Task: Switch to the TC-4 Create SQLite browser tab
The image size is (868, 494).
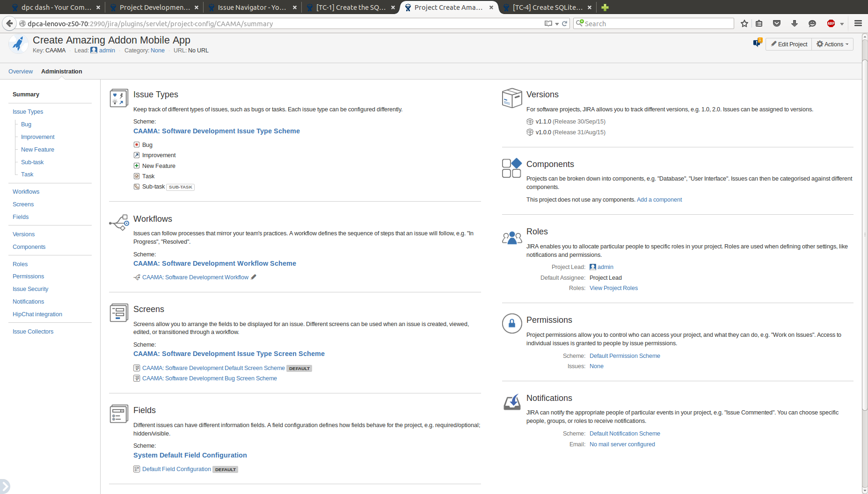Action: tap(547, 7)
